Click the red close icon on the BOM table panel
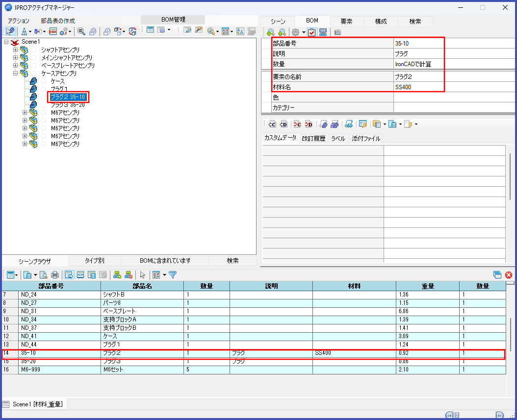The image size is (517, 420). [x=509, y=275]
